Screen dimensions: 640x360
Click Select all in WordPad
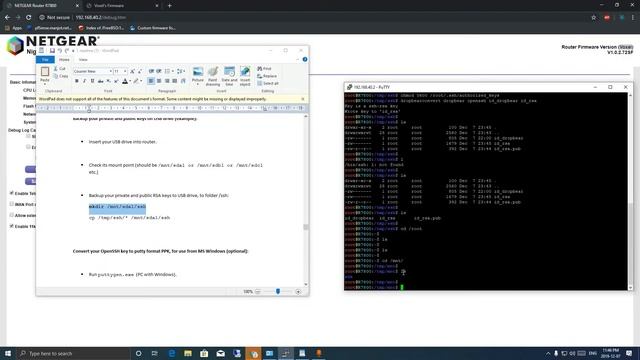268,83
